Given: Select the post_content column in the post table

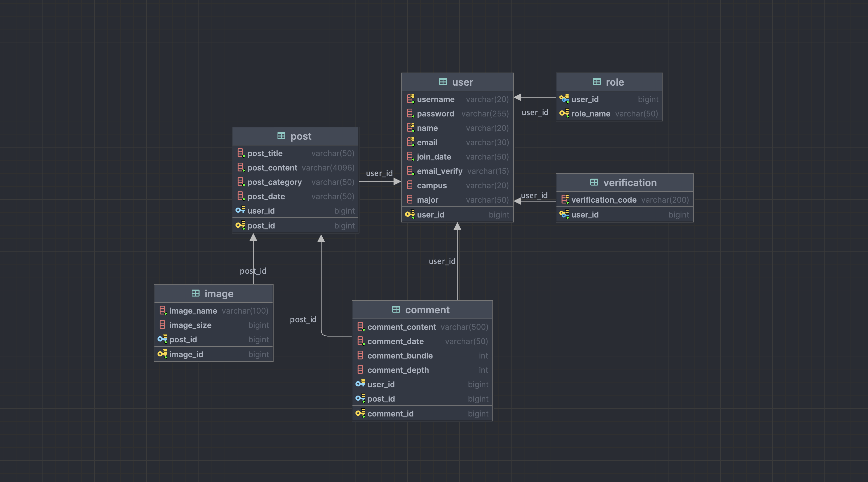Looking at the screenshot, I should 272,168.
